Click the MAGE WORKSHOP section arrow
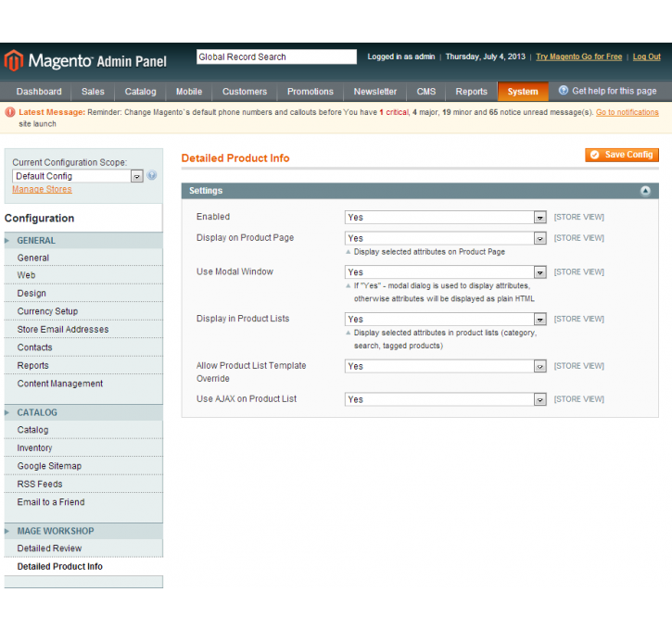 6,532
